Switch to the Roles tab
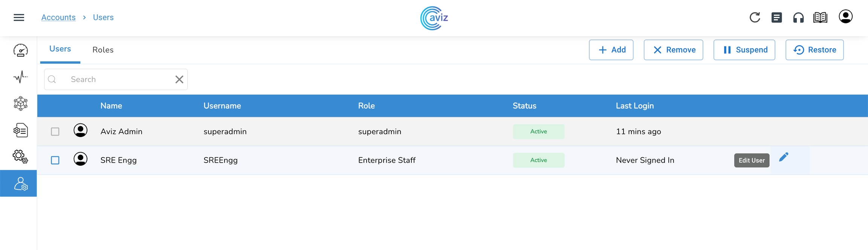 (x=103, y=50)
